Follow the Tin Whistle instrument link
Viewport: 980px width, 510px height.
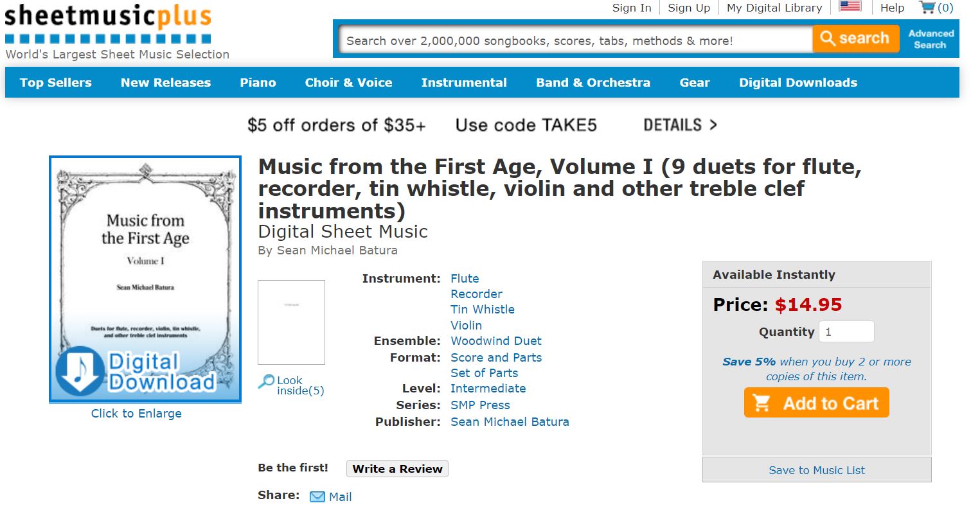click(482, 309)
